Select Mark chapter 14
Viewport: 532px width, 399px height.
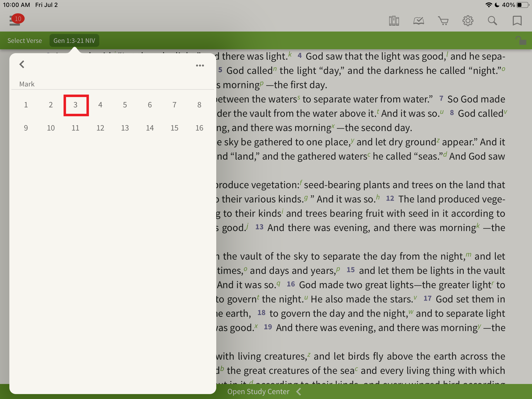150,128
